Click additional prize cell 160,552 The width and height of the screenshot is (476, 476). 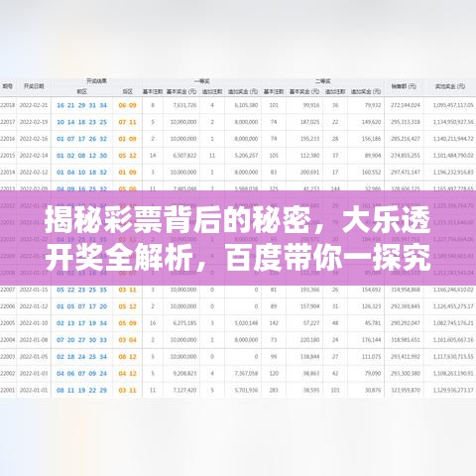click(372, 173)
